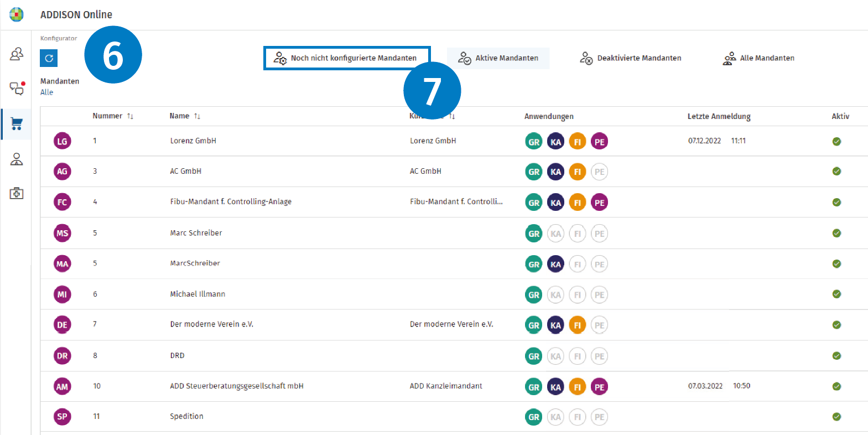Switch to Aktive Mandanten tab
Viewport: 868px width, 435px height.
point(498,58)
